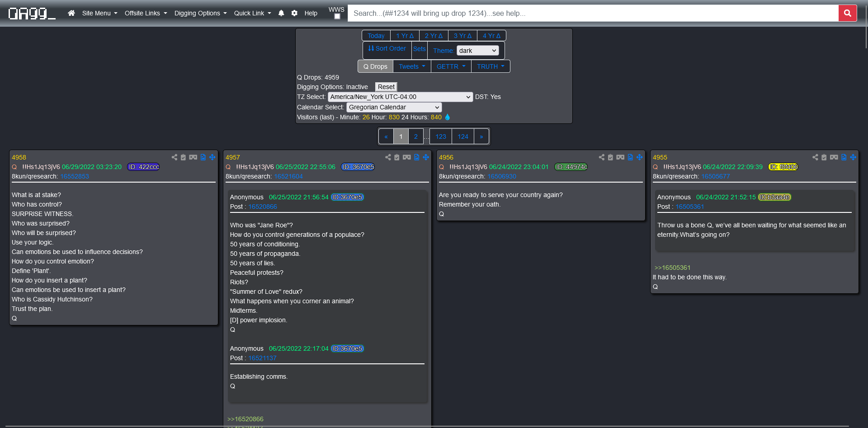Share drop 4955 using share icon

[815, 157]
